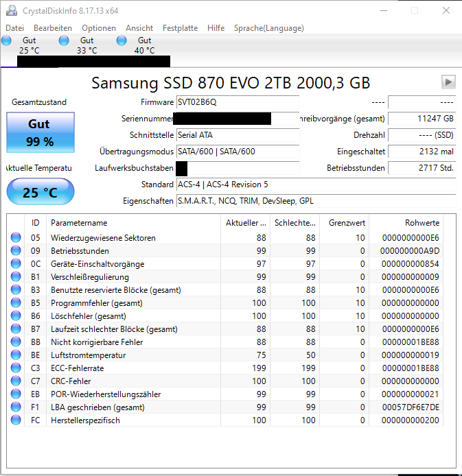The width and height of the screenshot is (462, 476).
Task: Open the Bearbeiten menu
Action: pos(53,28)
